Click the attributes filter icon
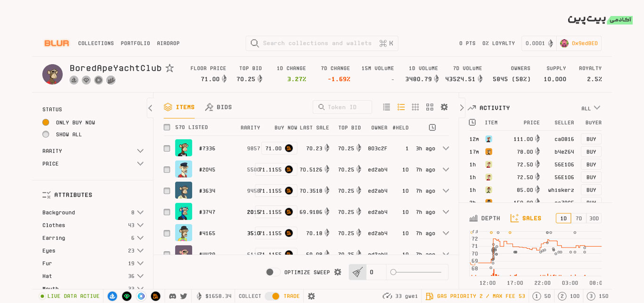The image size is (644, 303). (46, 195)
